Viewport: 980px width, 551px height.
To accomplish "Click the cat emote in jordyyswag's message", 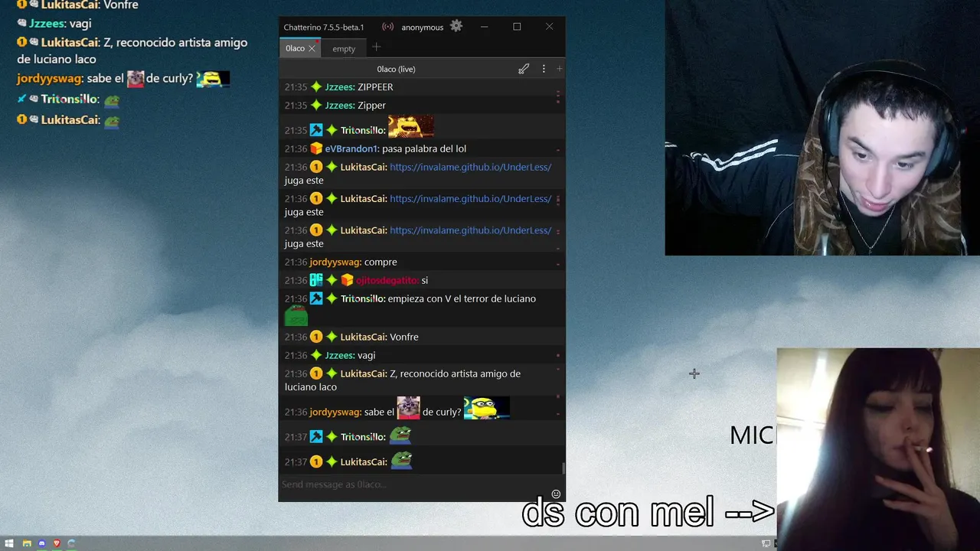I will click(408, 408).
